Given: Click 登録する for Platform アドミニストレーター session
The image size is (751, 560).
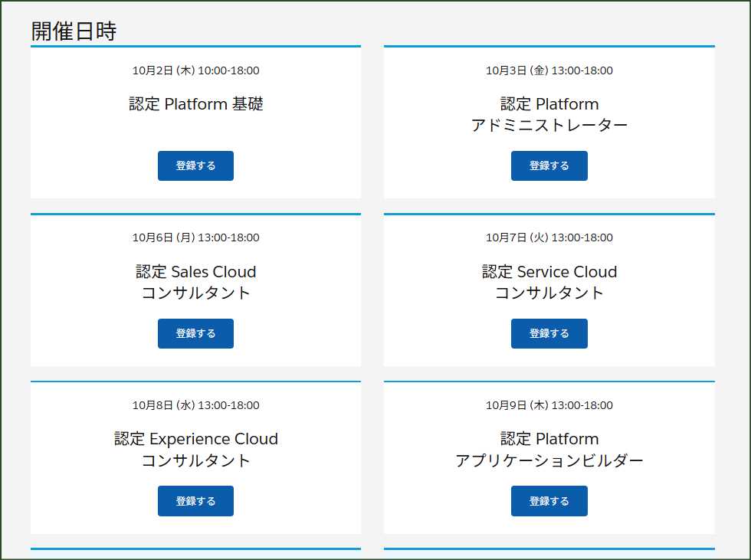Looking at the screenshot, I should coord(549,165).
